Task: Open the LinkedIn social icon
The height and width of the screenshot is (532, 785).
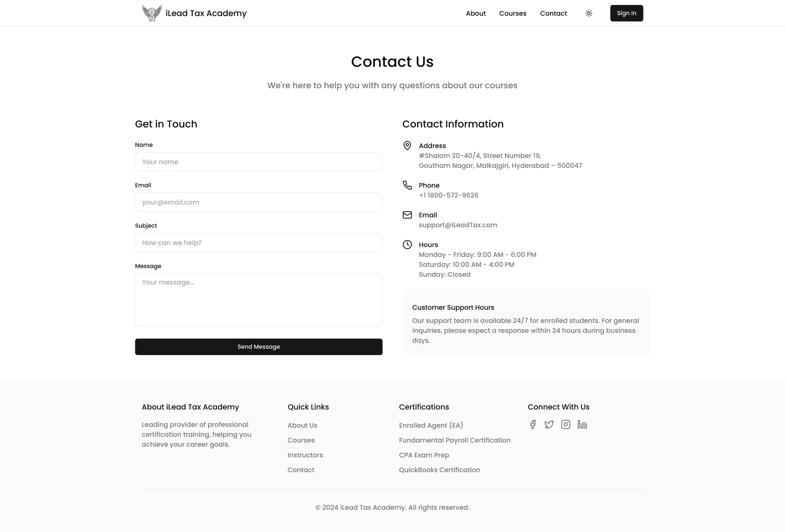Action: (x=582, y=424)
